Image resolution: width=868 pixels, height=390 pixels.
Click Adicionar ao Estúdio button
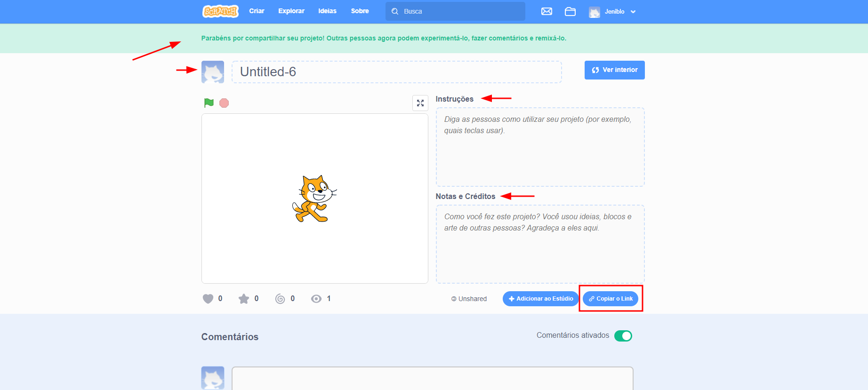(541, 299)
